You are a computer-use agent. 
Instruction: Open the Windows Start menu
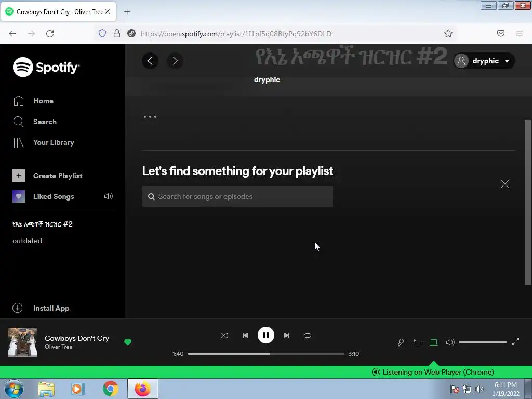tap(14, 389)
